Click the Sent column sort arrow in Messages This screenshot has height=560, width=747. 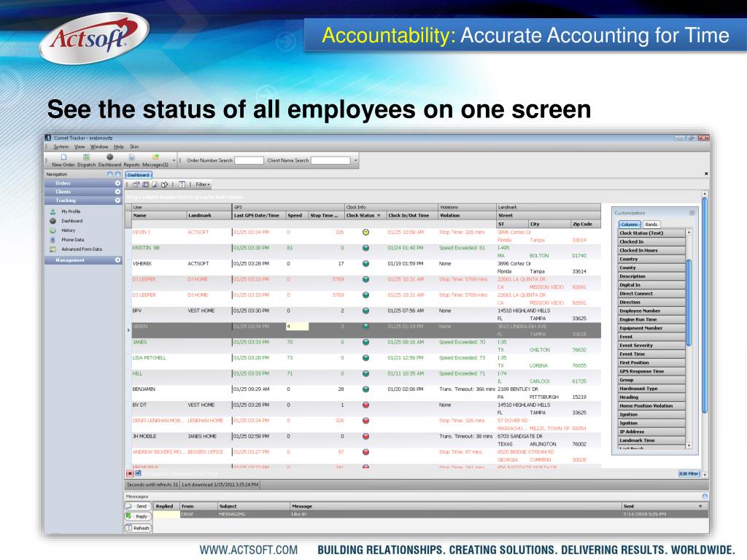click(700, 506)
